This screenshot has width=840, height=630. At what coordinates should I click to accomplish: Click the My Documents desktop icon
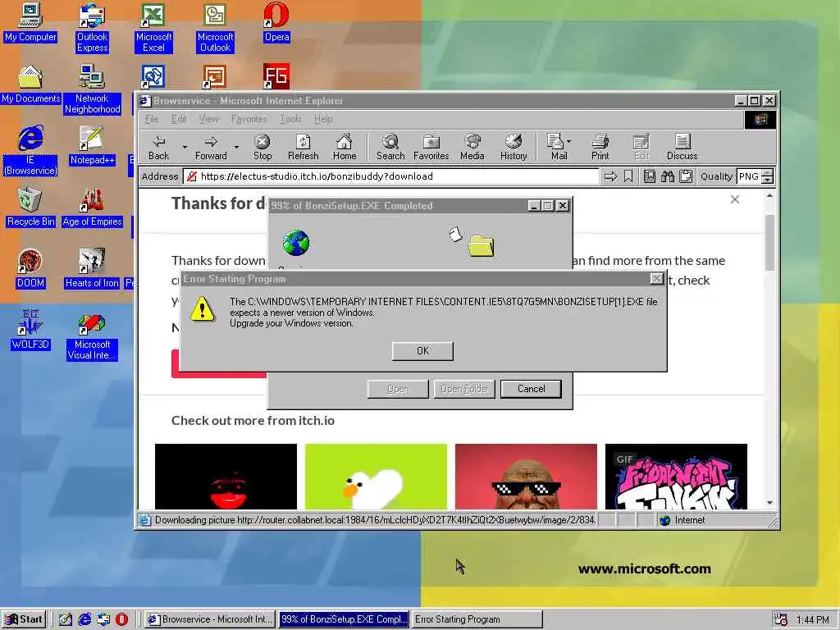click(x=30, y=84)
